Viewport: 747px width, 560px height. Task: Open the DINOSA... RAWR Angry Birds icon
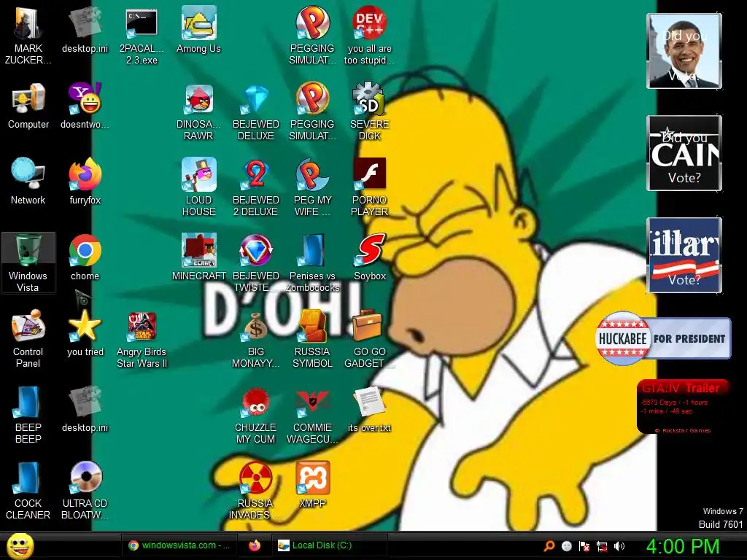198,112
